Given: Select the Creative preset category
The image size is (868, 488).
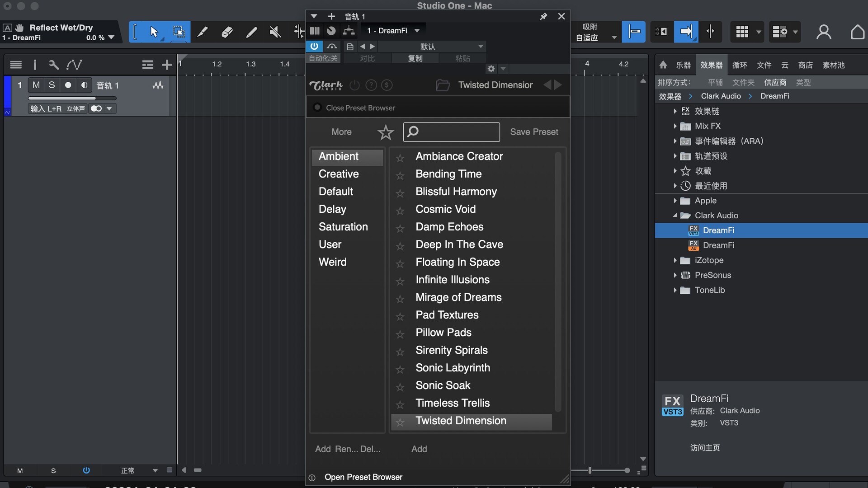Looking at the screenshot, I should pos(347,174).
